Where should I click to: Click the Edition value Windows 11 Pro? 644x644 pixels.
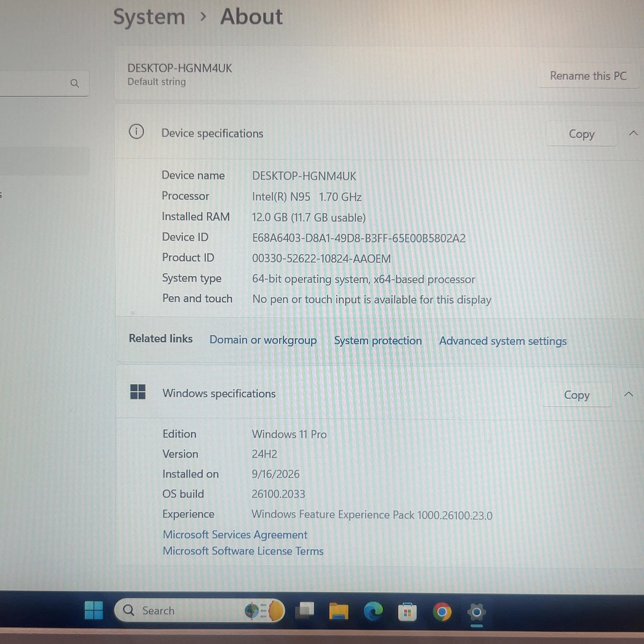pyautogui.click(x=289, y=434)
